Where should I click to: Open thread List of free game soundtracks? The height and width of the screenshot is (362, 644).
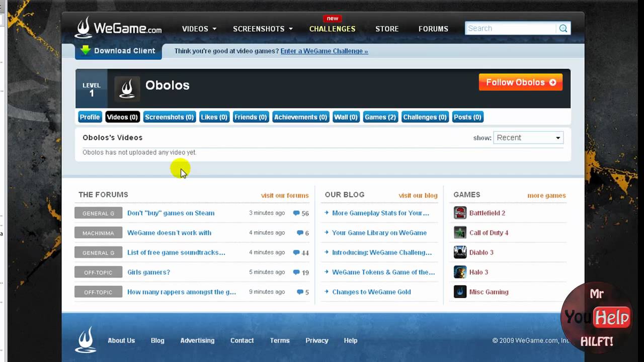[x=176, y=252]
